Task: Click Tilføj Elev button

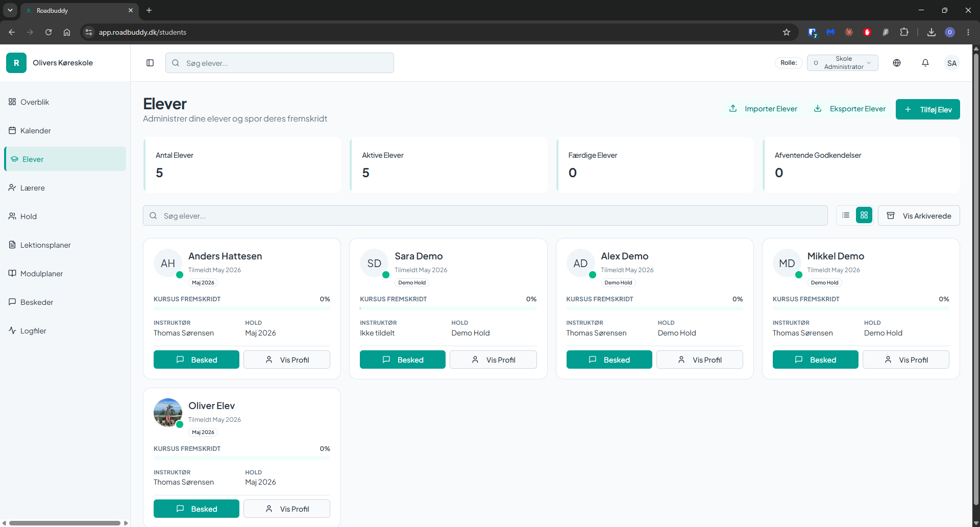Action: 927,109
